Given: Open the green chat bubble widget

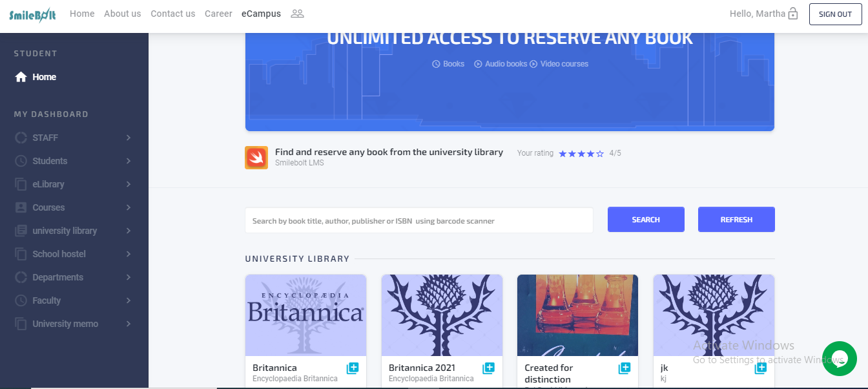Looking at the screenshot, I should [x=839, y=359].
